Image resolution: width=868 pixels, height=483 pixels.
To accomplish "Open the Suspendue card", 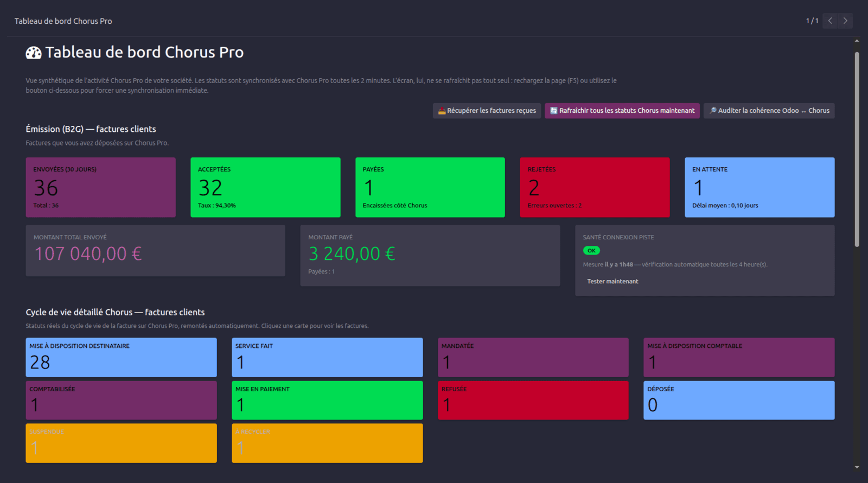I will pyautogui.click(x=121, y=443).
